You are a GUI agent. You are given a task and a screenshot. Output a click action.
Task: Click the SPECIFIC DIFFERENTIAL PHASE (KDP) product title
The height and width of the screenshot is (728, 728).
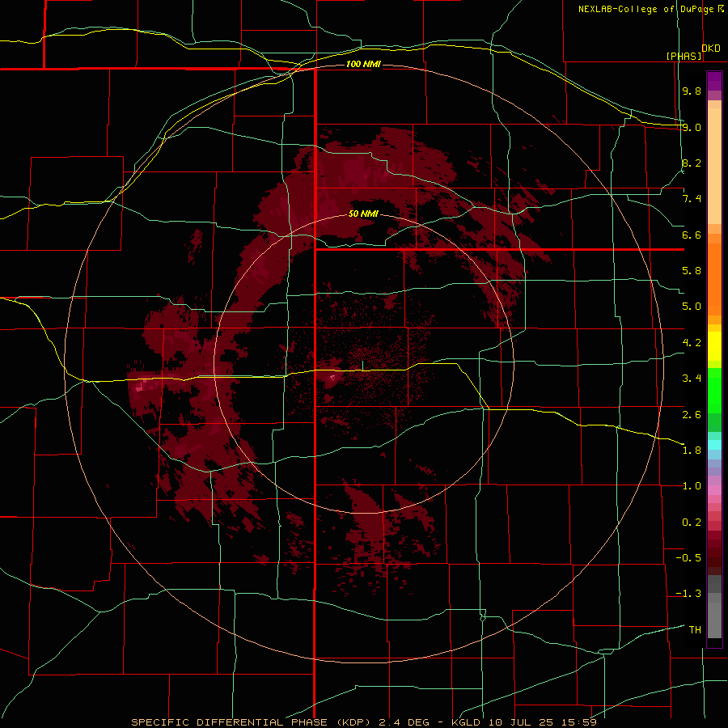[x=252, y=722]
